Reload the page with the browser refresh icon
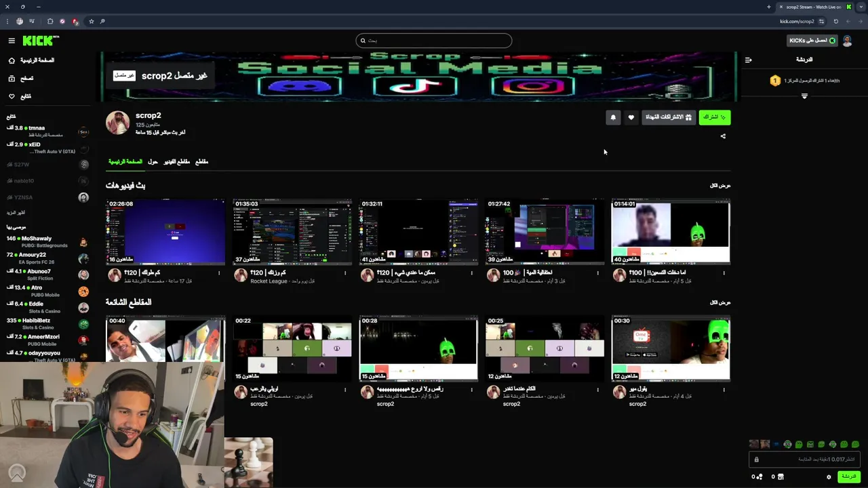 (x=835, y=21)
